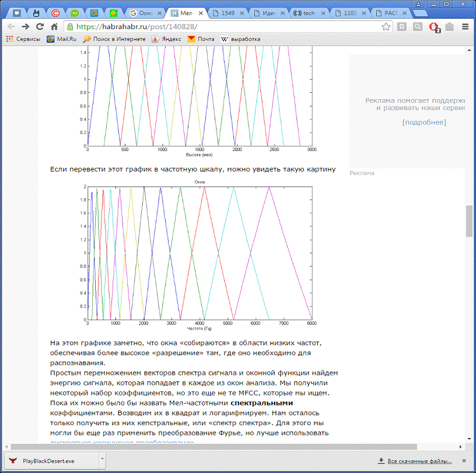This screenshot has height=473, width=476.
Task: Click the PlayBlackDesert.exe downloaded file
Action: coord(50,460)
